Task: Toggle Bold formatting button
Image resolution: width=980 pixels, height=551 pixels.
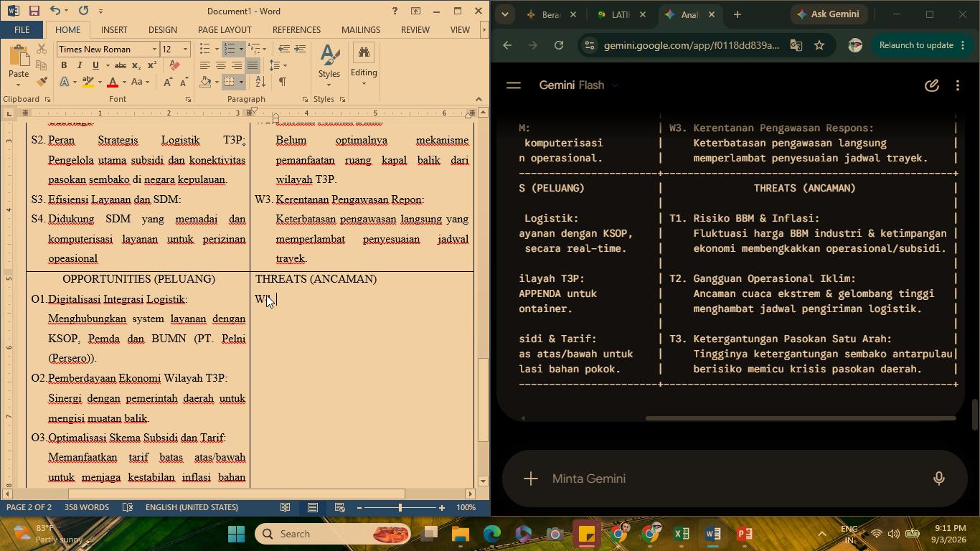Action: 64,65
